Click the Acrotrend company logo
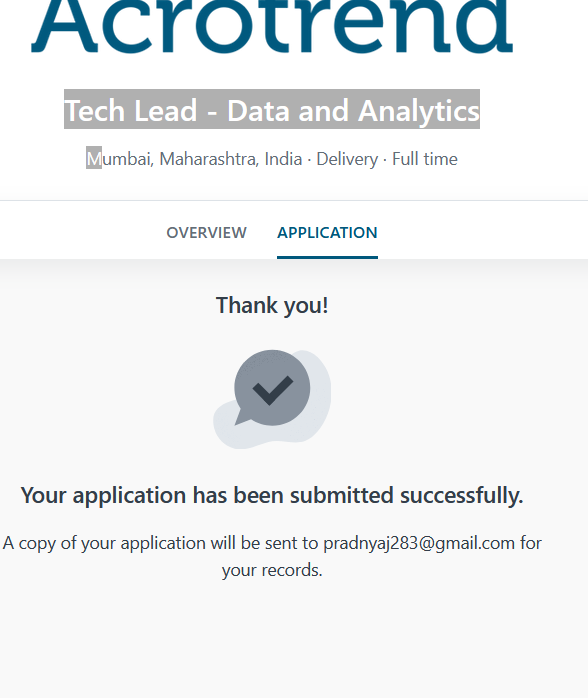 tap(272, 27)
